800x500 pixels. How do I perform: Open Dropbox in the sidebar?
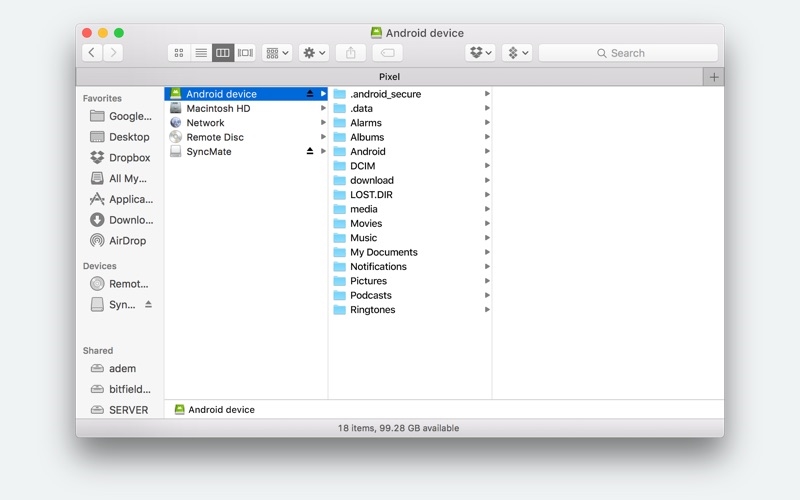pyautogui.click(x=120, y=158)
